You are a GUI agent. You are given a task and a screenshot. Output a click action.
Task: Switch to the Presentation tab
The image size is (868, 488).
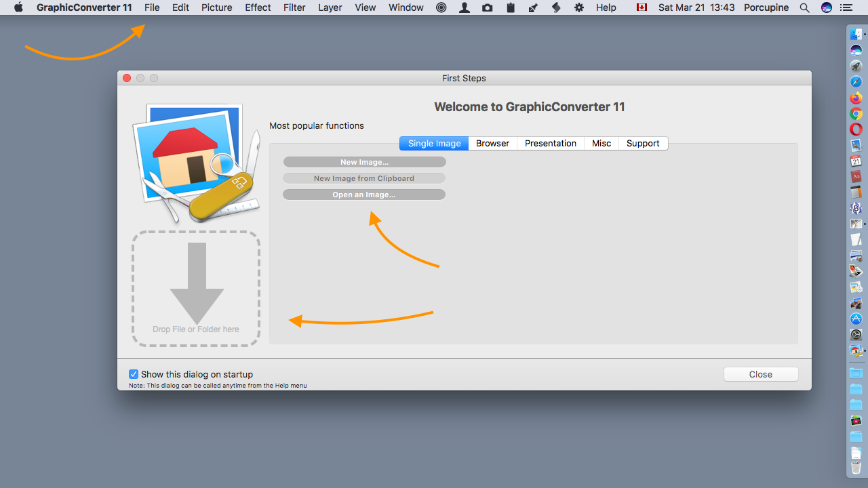pos(551,143)
